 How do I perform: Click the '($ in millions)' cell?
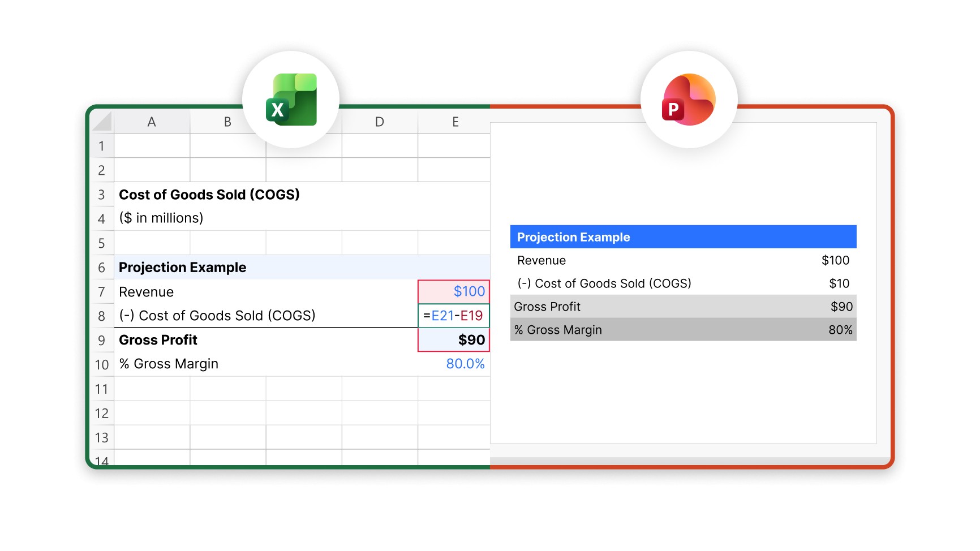[161, 218]
